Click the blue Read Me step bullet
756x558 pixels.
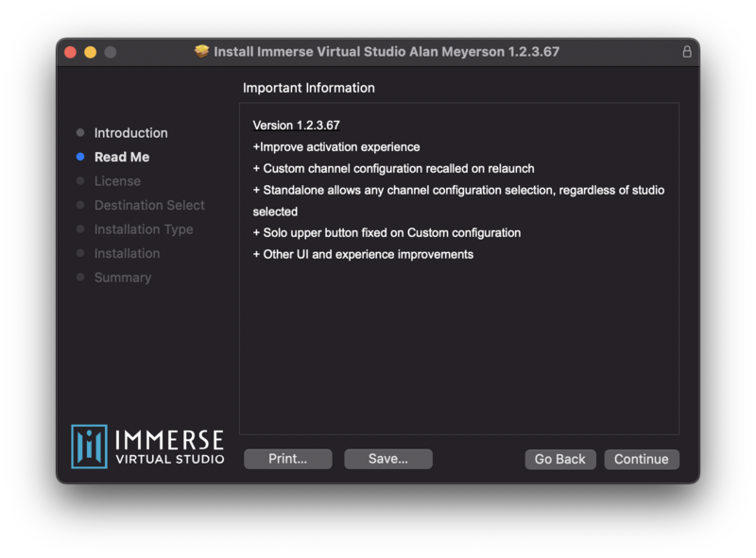[x=80, y=158]
